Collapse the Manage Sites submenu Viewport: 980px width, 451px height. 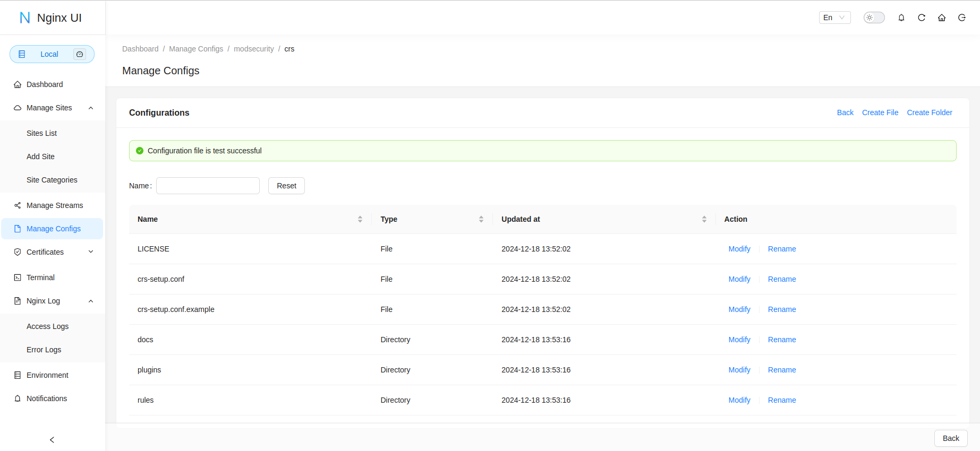(52, 108)
